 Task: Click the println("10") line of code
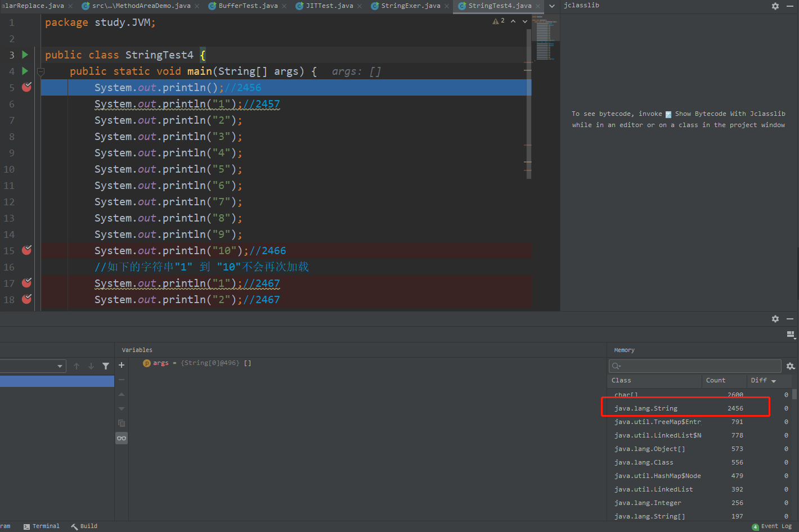coord(190,251)
